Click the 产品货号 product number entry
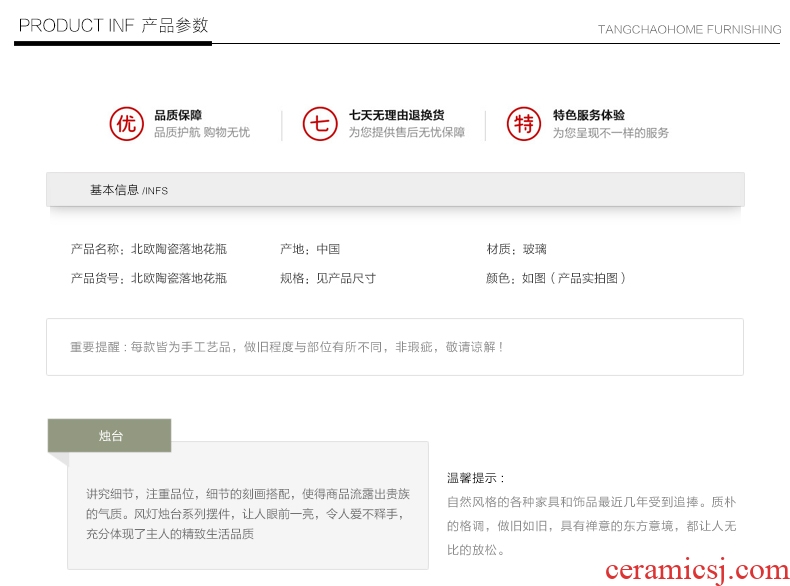The height and width of the screenshot is (586, 790). pyautogui.click(x=149, y=278)
